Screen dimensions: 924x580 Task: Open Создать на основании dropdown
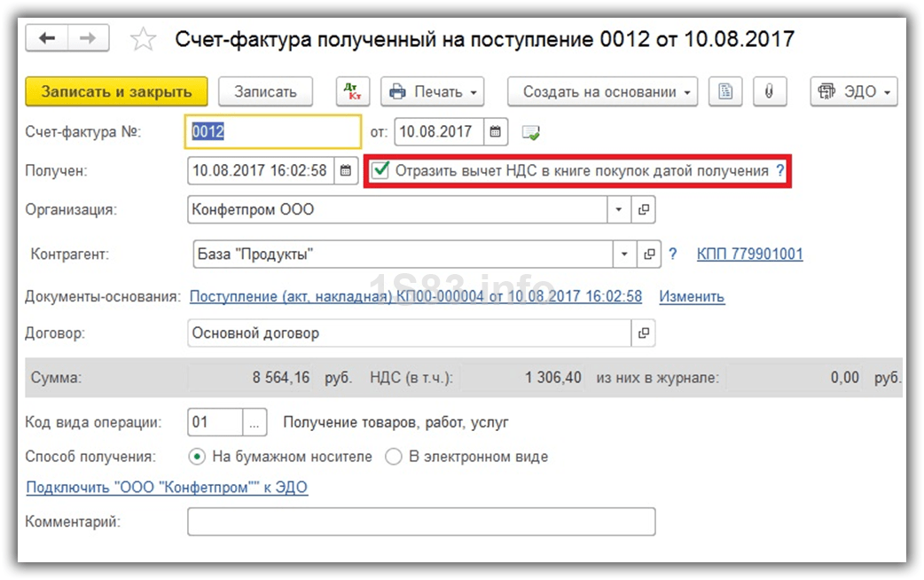coord(602,91)
